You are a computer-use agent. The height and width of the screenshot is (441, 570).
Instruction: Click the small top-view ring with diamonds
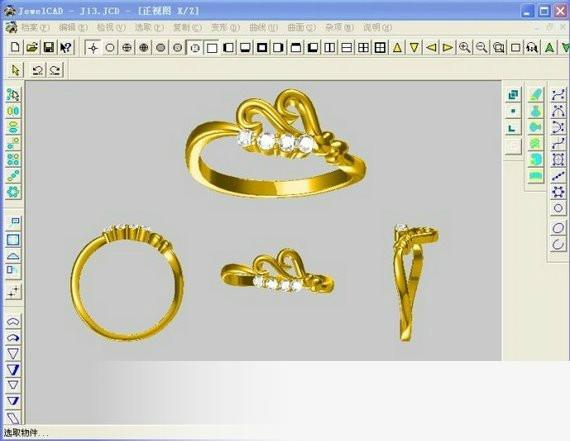point(277,271)
